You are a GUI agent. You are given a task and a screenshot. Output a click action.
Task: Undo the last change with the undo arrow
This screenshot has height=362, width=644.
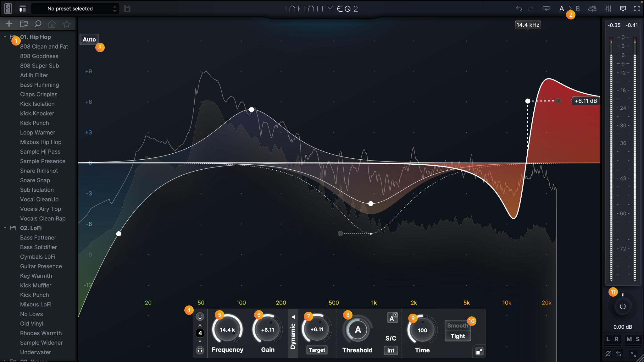click(518, 8)
